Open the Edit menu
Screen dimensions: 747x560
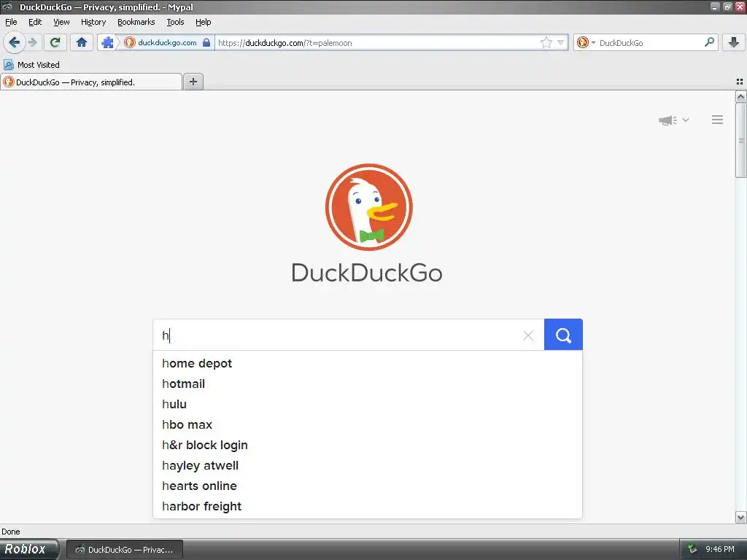coord(35,22)
